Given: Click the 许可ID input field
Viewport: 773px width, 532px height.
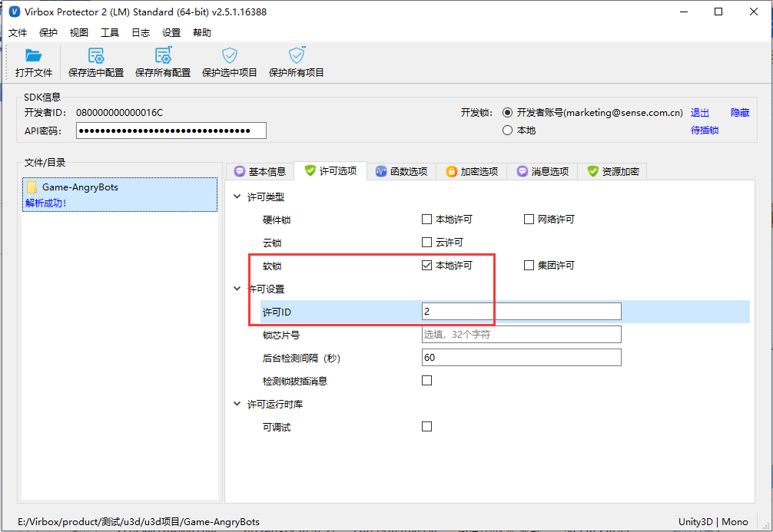Looking at the screenshot, I should pos(522,312).
